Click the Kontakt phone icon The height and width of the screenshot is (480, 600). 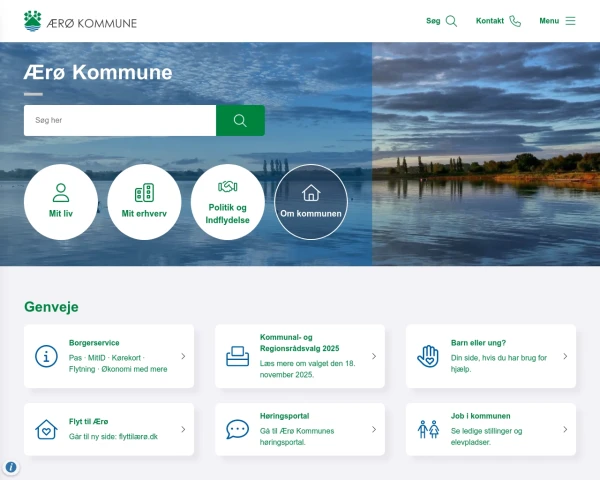515,21
